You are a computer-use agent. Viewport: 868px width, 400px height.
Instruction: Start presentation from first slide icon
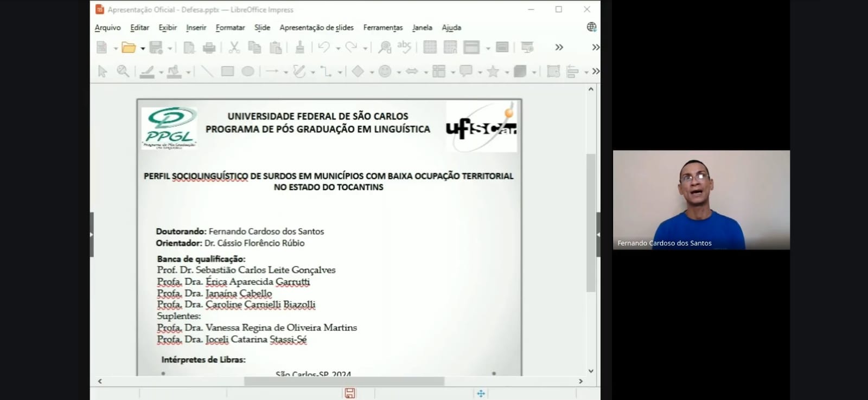[x=527, y=48]
